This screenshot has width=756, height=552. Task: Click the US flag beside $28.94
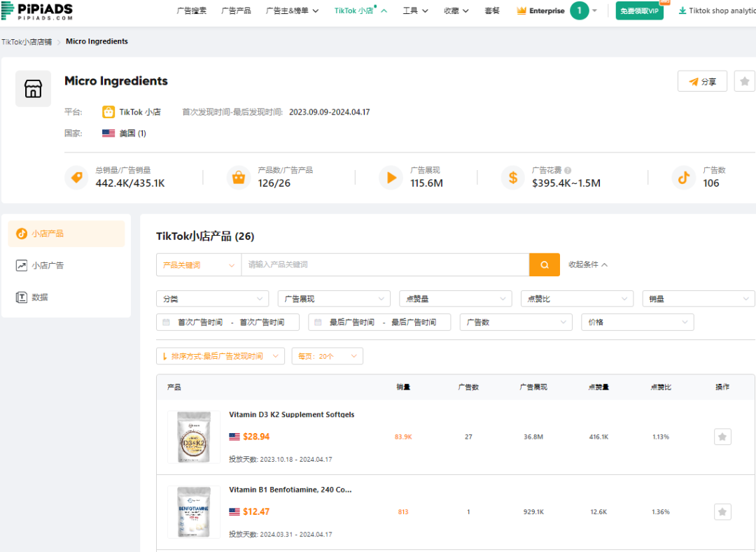click(234, 437)
